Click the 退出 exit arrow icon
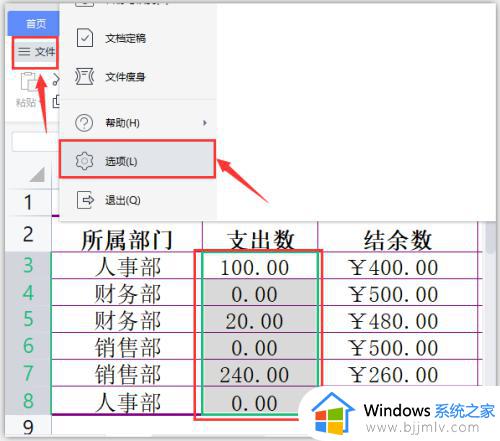Image resolution: width=500 pixels, height=441 pixels. (x=85, y=200)
